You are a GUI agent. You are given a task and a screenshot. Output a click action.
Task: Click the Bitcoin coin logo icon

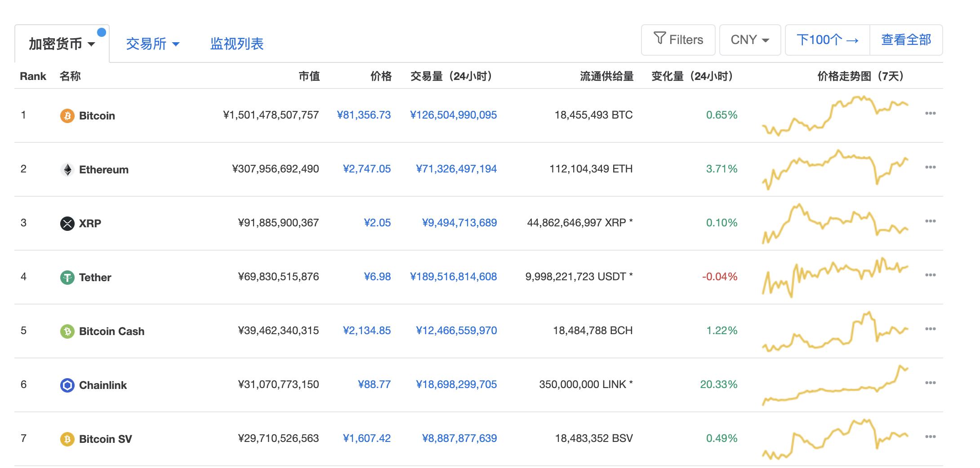pos(67,116)
